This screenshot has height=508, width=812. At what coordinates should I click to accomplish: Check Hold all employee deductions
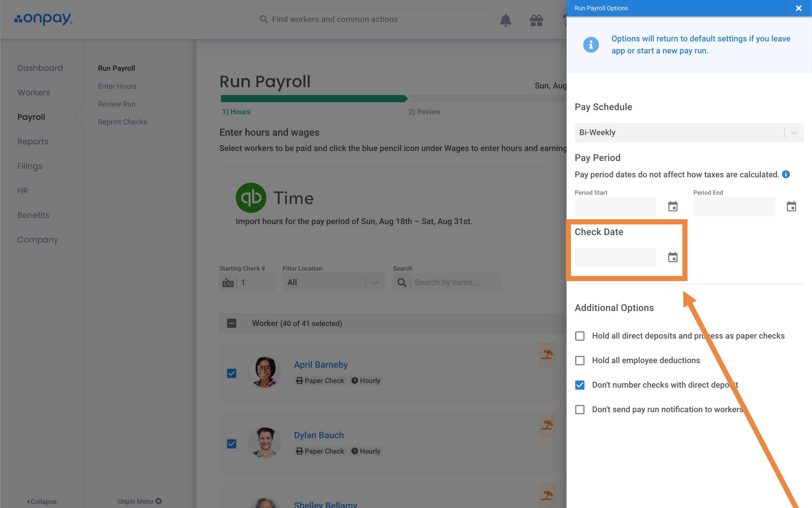pos(580,361)
